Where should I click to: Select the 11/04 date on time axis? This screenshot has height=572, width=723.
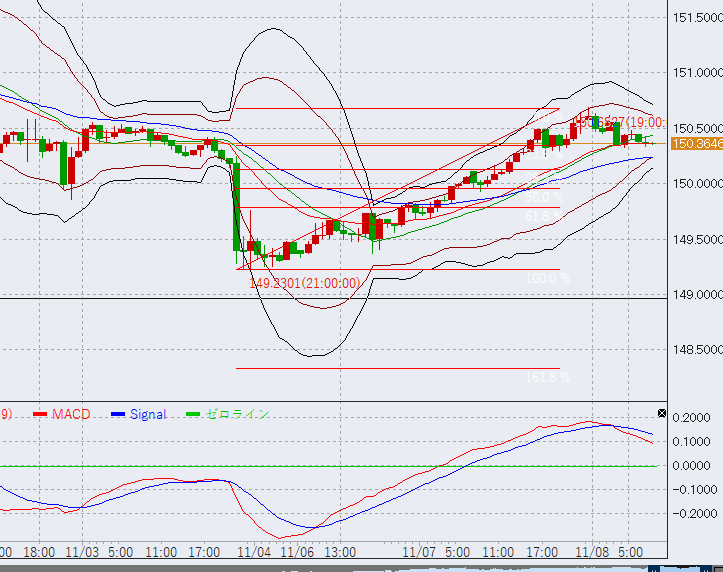[x=253, y=552]
